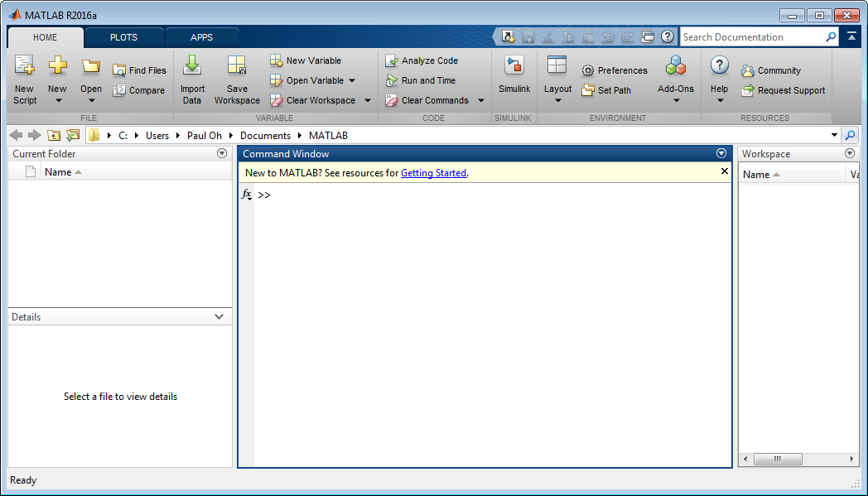868x496 pixels.
Task: Expand the Add-Ons dropdown arrow
Action: (x=677, y=101)
